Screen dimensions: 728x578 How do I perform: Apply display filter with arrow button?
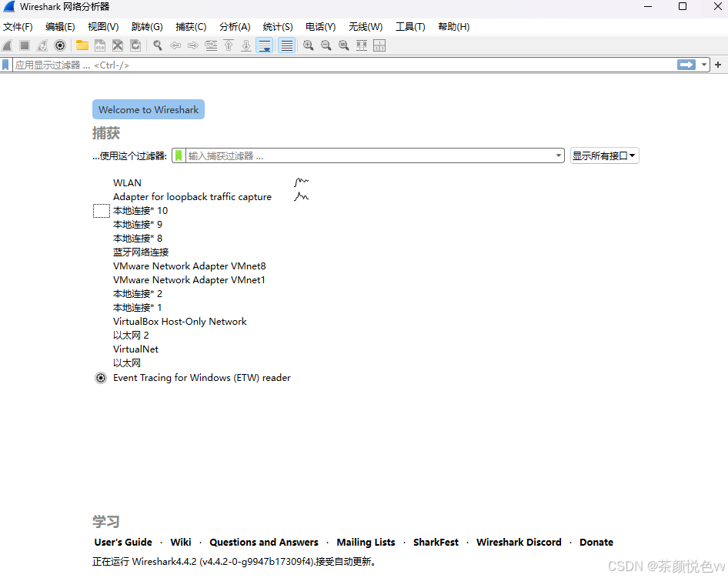pos(686,65)
